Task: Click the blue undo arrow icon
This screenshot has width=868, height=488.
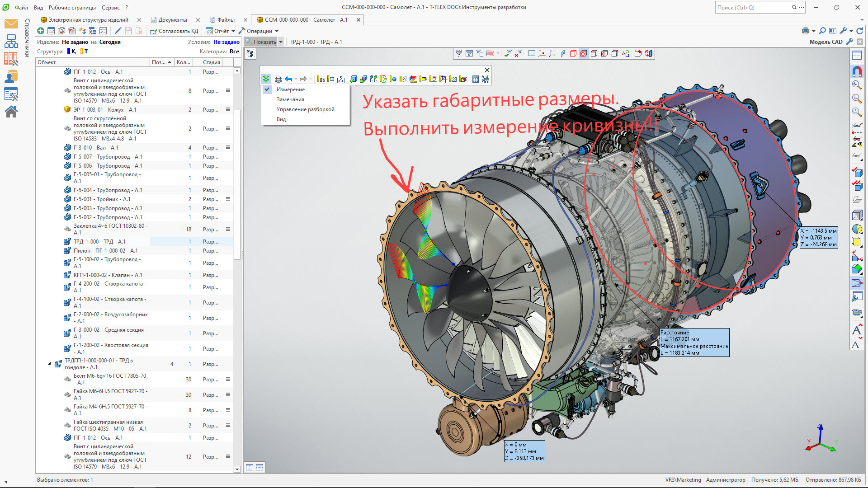Action: pos(288,79)
